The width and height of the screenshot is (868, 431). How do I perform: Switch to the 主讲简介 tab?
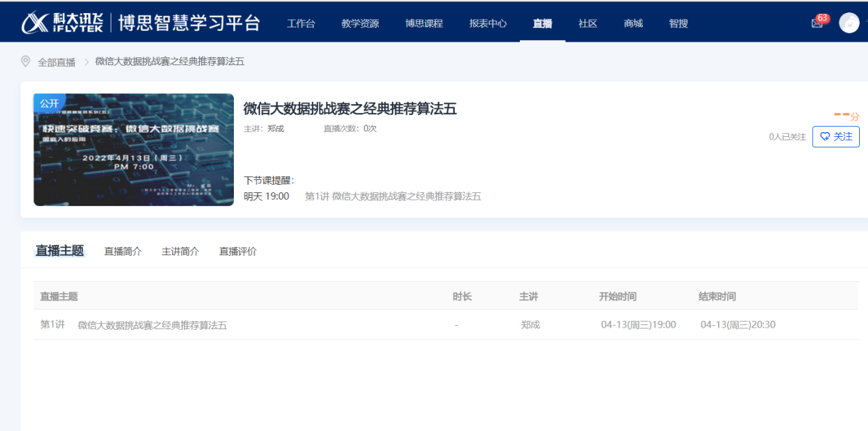coord(180,251)
